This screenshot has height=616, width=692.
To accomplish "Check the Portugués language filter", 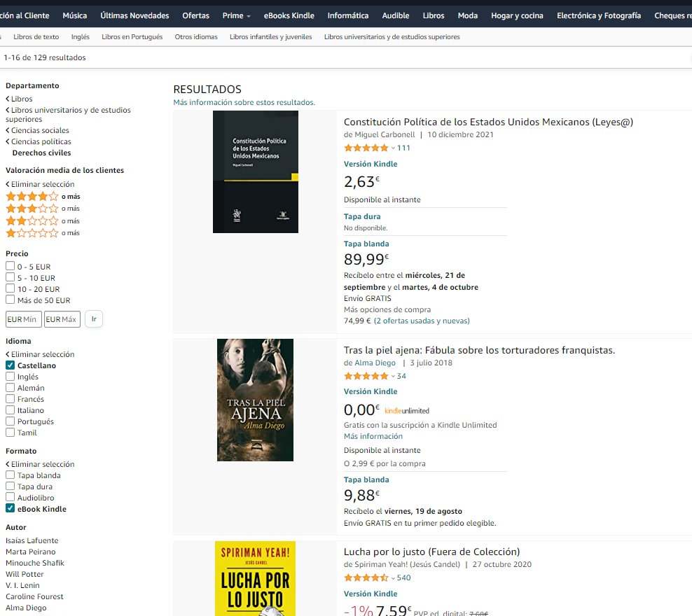I will point(10,421).
